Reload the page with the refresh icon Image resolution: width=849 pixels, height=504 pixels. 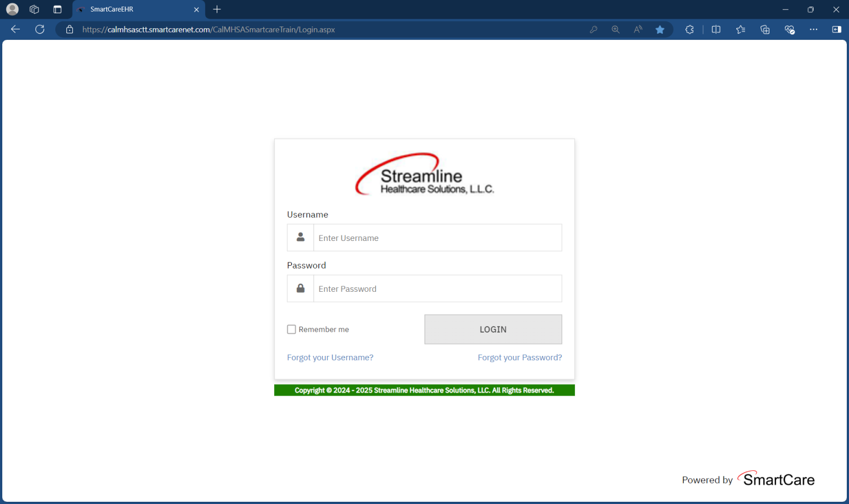click(x=39, y=29)
